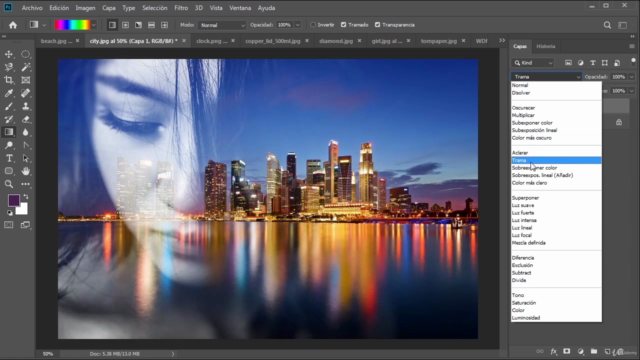
Task: Enable the Invertir checkbox
Action: [313, 25]
